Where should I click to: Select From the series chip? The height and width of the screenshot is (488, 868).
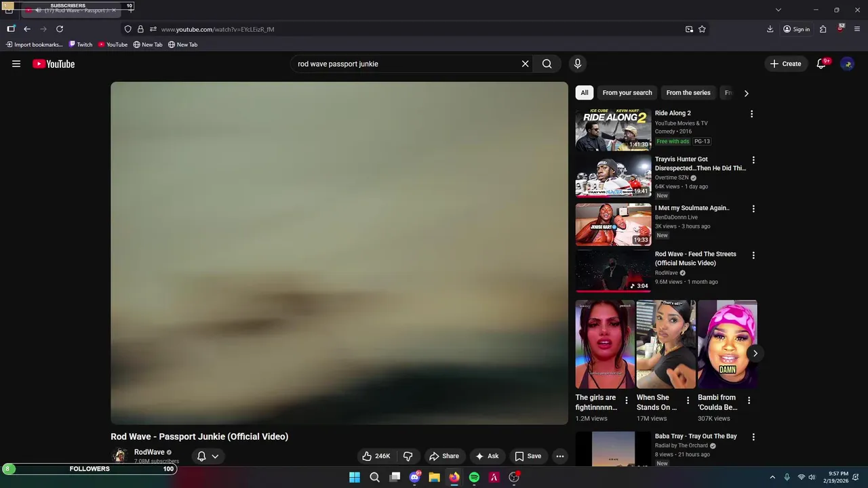coord(688,93)
